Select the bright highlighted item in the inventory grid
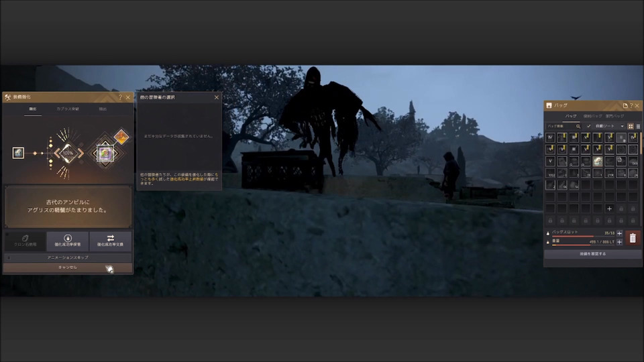The image size is (644, 362). pos(598,161)
